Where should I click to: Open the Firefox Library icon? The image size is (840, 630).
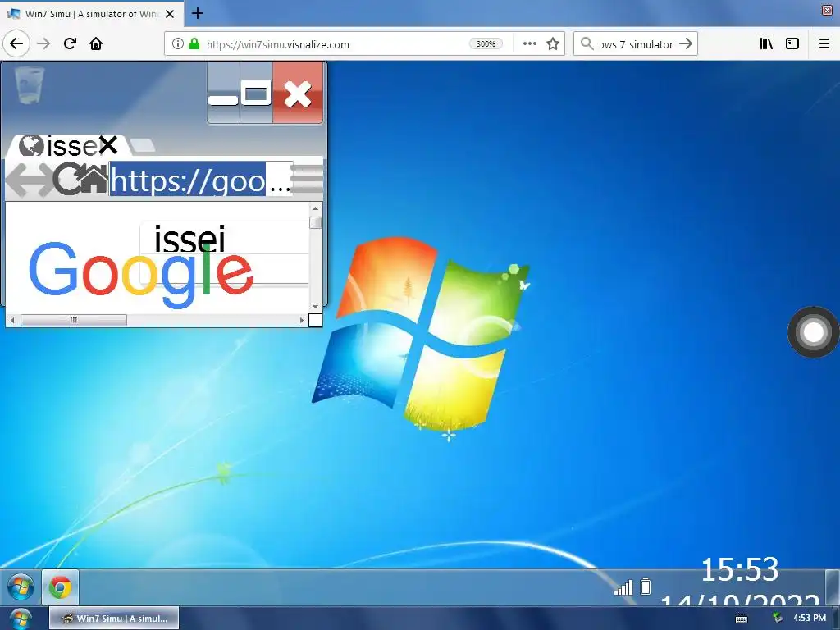coord(766,44)
